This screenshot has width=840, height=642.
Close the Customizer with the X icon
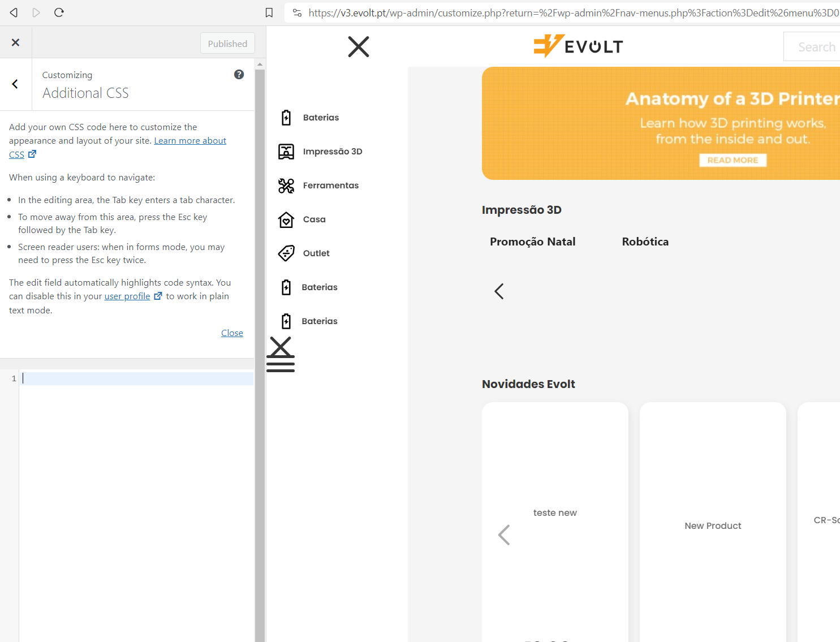click(x=16, y=42)
